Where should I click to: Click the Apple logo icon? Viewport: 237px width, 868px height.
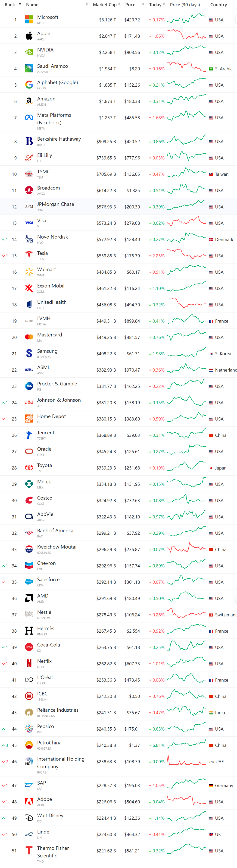pos(29,36)
